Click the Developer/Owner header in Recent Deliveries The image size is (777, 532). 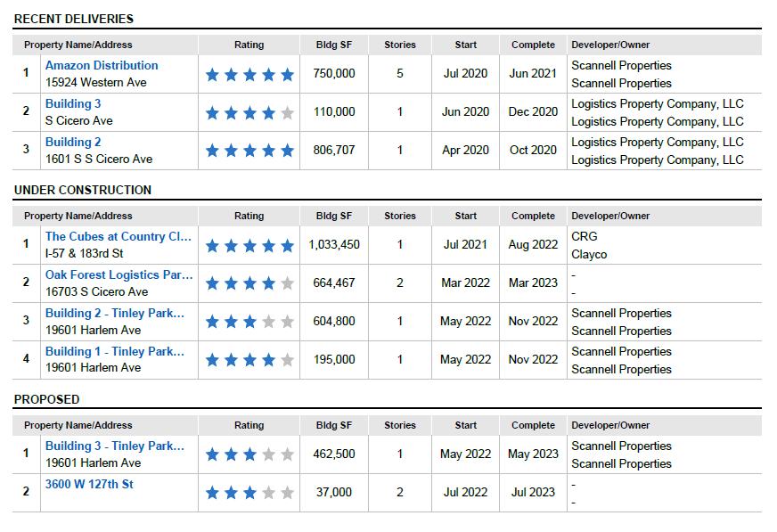click(610, 45)
